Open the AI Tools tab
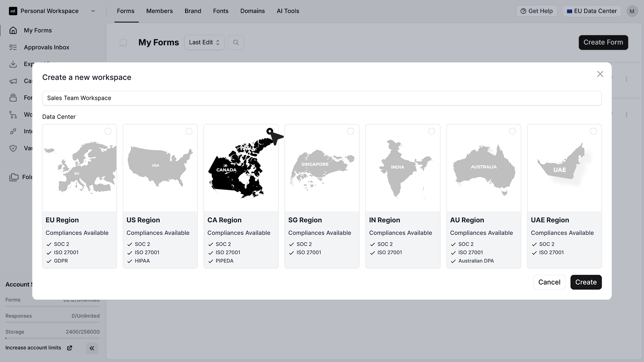This screenshot has height=362, width=644. [288, 11]
